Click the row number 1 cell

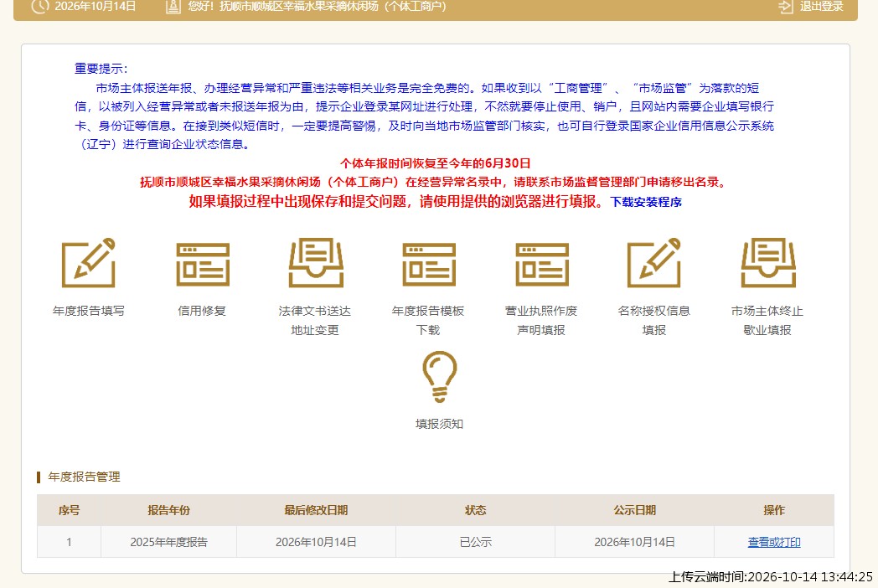point(69,542)
